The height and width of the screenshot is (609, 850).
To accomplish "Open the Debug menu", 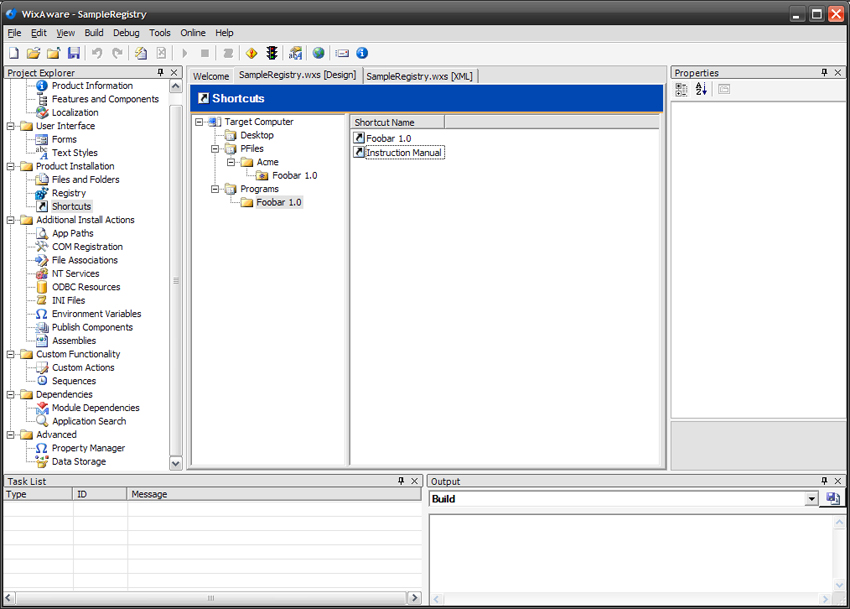I will tap(126, 33).
